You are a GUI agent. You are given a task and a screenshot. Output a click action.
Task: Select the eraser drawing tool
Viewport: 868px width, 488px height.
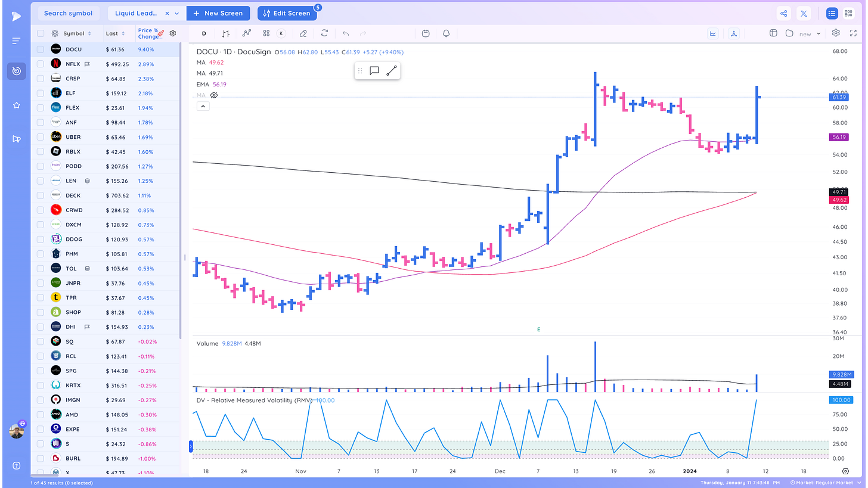(x=303, y=33)
